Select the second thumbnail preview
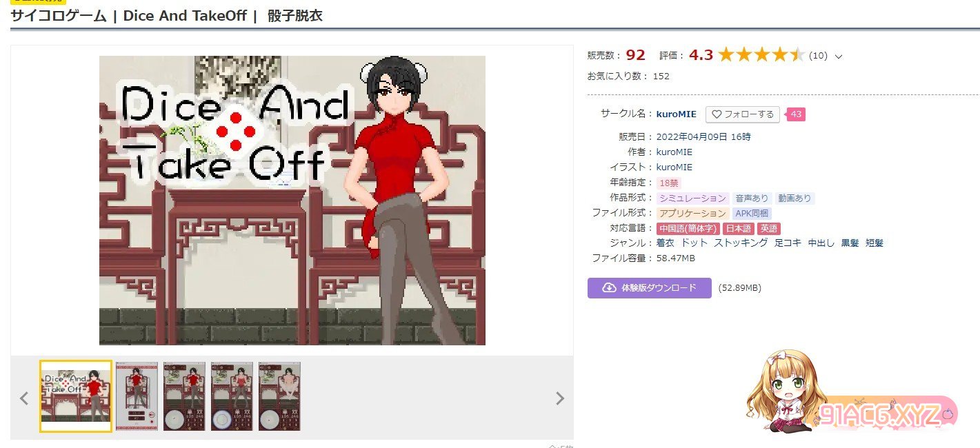 tap(137, 396)
